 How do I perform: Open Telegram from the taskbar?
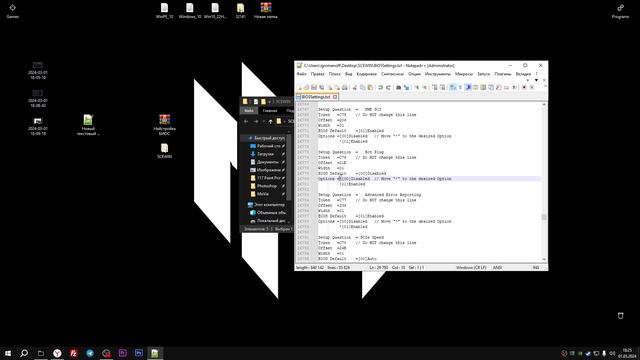click(x=90, y=353)
